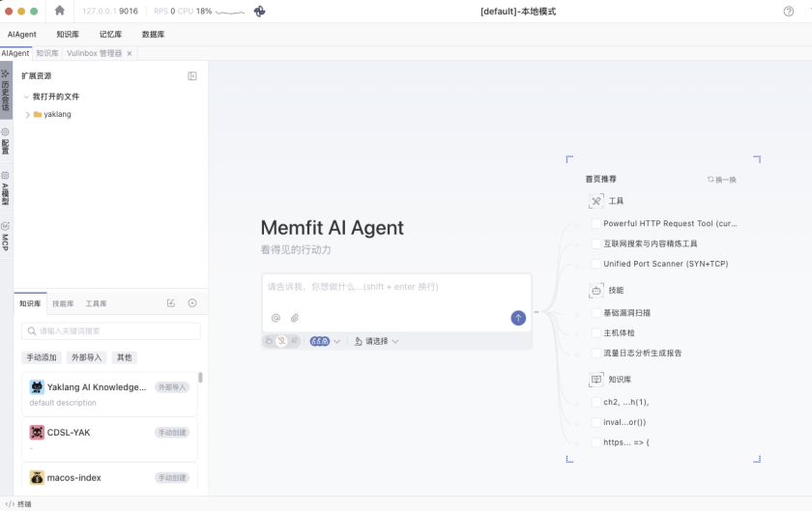
Task: Check Unified Port Scanner (SYN+TCP) checkbox
Action: point(596,264)
